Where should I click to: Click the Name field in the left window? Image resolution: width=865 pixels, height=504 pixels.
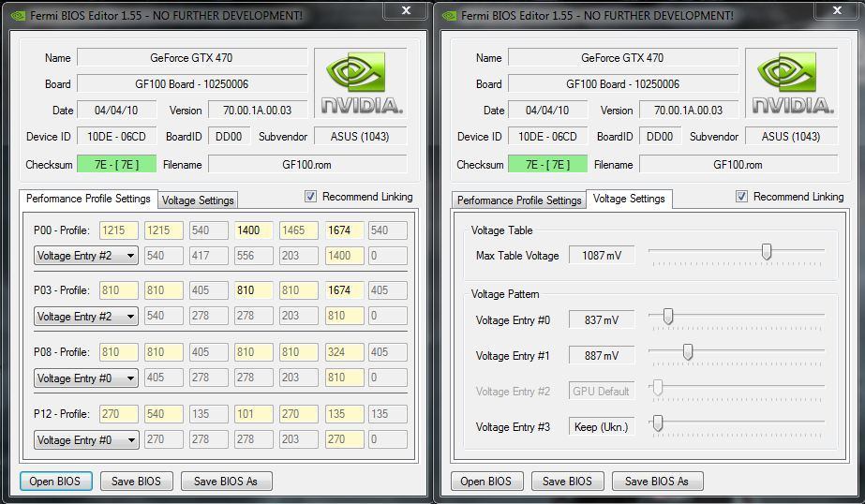point(192,57)
